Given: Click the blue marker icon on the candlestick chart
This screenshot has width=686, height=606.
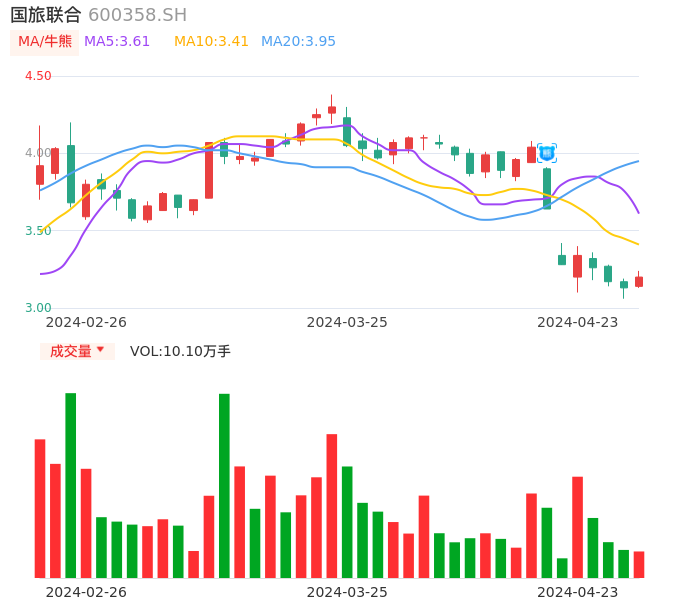Looking at the screenshot, I should [547, 153].
